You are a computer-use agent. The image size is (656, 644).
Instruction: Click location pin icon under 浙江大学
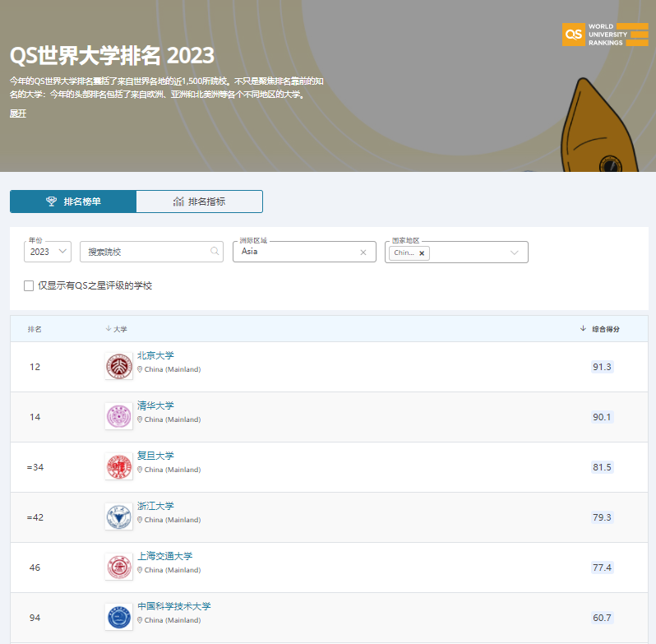pyautogui.click(x=140, y=520)
